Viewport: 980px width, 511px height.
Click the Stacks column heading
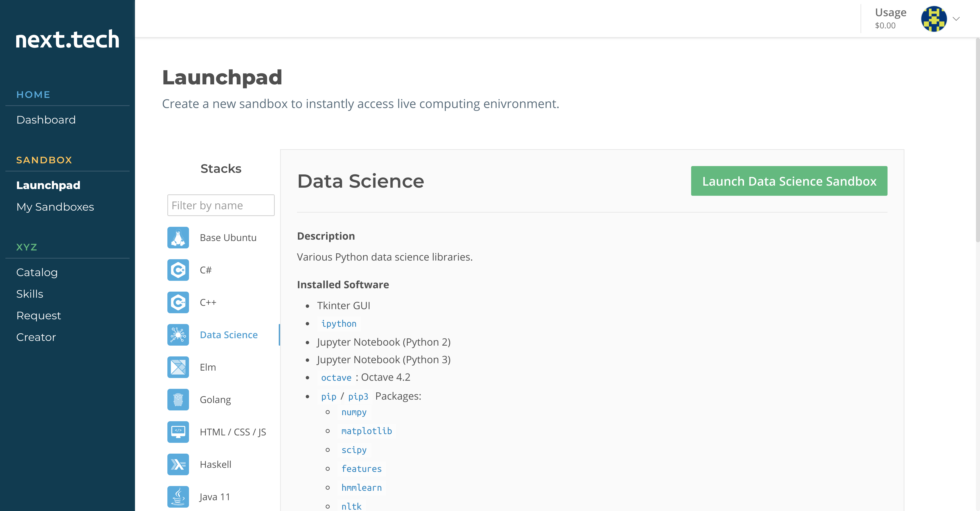pos(221,169)
